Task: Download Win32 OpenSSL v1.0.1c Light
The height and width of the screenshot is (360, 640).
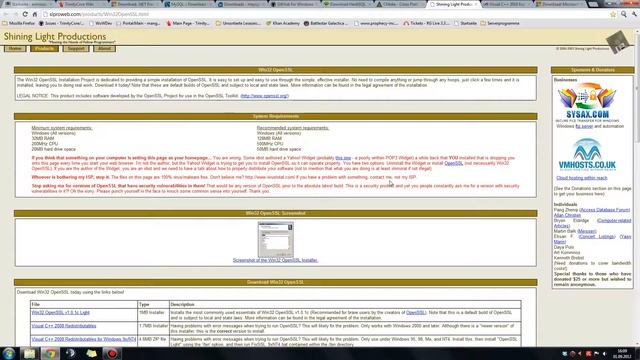Action: (x=60, y=313)
